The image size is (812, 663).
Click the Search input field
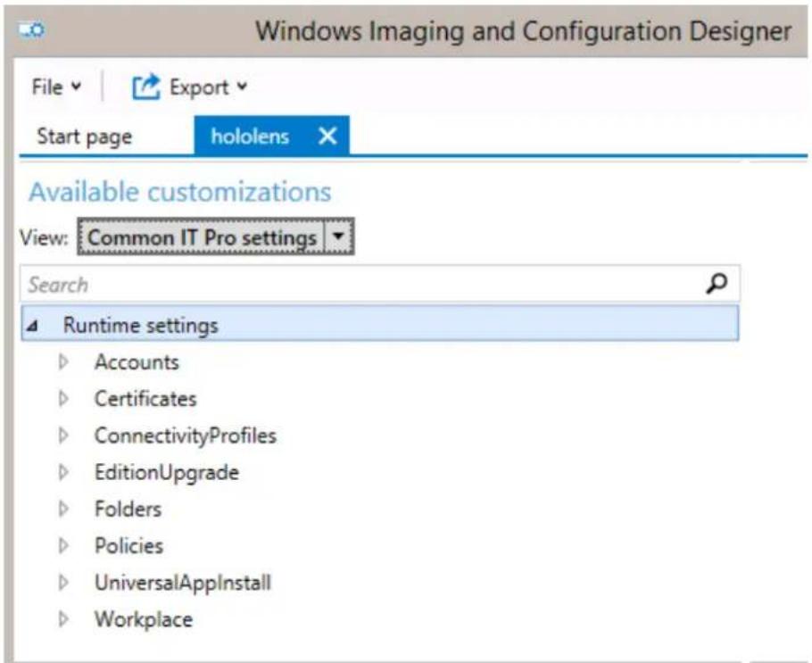coord(380,284)
